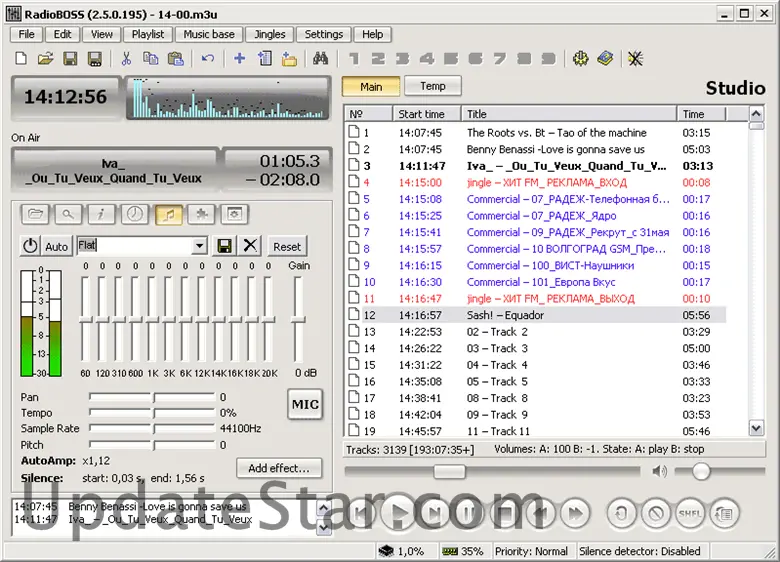Click the equalizer music note panel icon
Screen dimensions: 780x562
tap(168, 214)
